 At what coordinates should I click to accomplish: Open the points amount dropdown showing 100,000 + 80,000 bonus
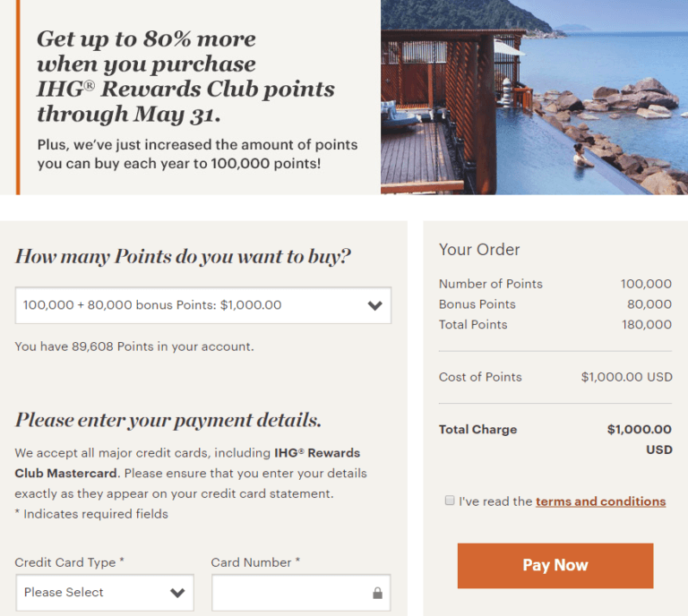(x=202, y=305)
